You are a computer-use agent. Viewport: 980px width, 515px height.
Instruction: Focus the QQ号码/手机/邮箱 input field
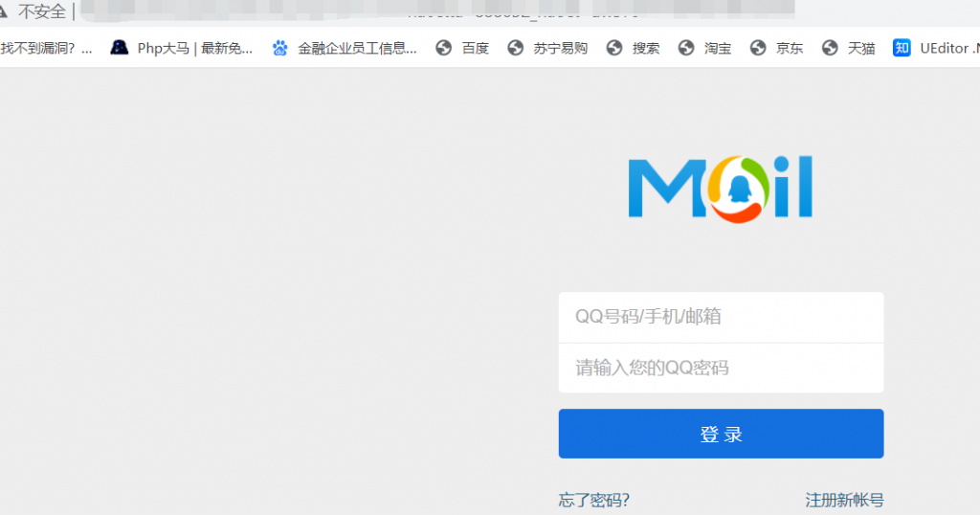(x=722, y=317)
